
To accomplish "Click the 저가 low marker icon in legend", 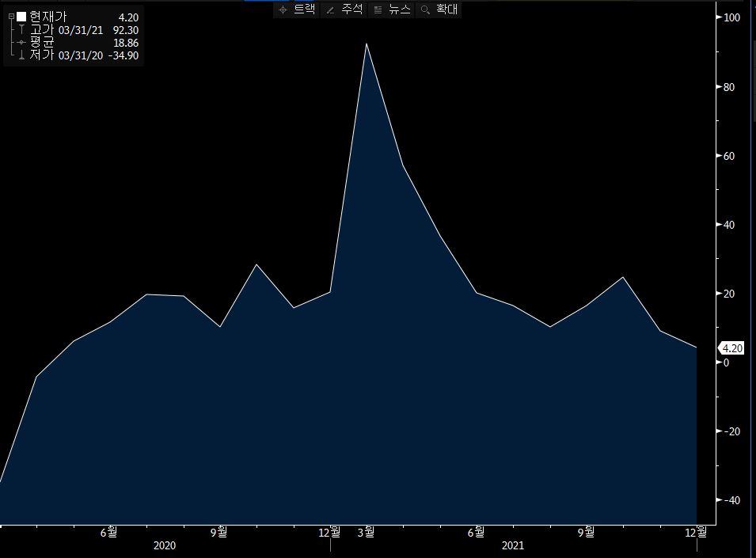I will (x=21, y=55).
